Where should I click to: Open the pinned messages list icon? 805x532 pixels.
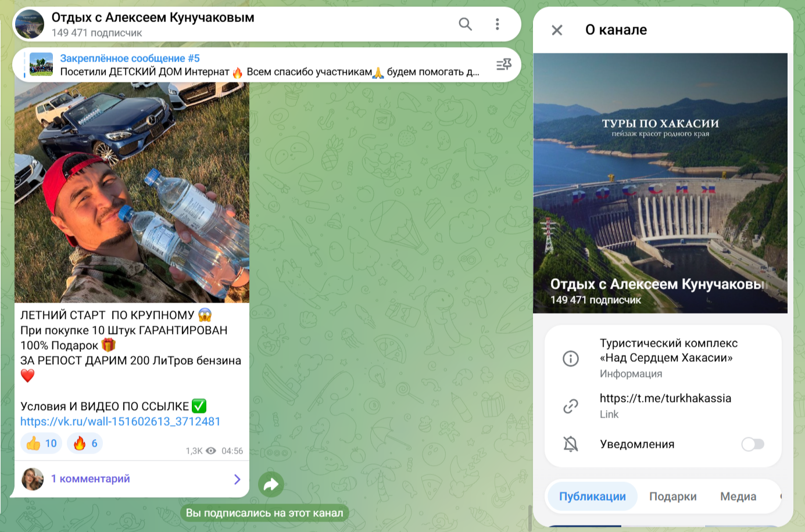pos(504,64)
